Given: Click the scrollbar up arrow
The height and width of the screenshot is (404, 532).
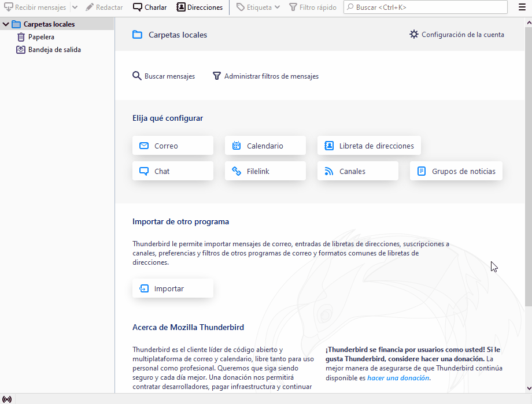Looking at the screenshot, I should click(x=529, y=23).
